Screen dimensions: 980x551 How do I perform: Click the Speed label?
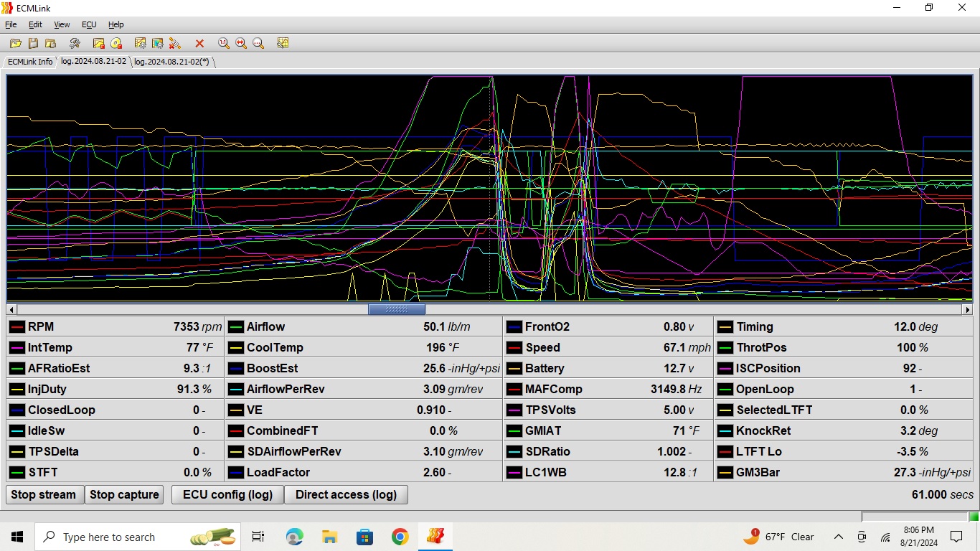pos(542,347)
